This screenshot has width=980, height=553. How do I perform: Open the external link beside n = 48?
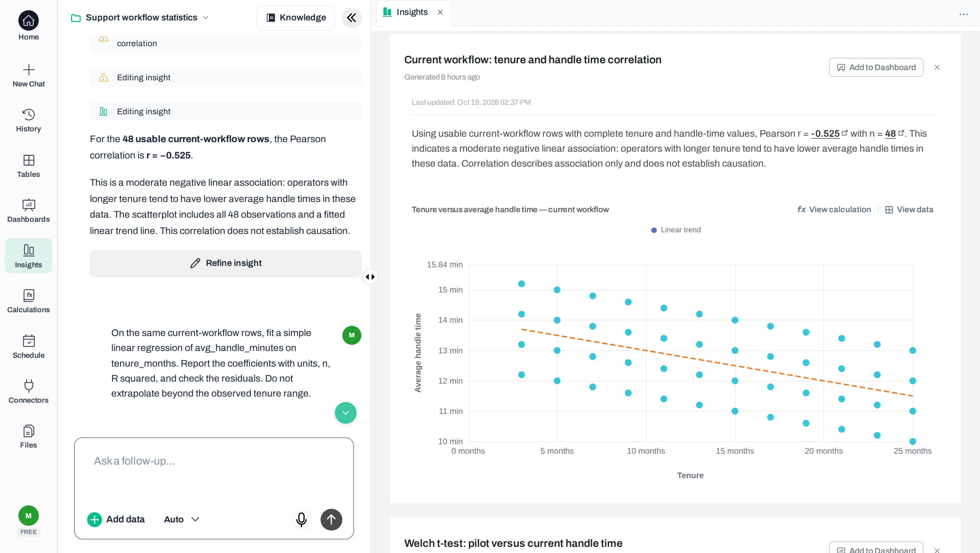[901, 133]
